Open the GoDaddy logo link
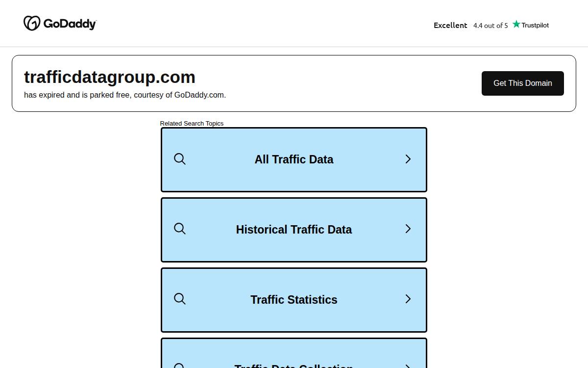 pos(60,23)
